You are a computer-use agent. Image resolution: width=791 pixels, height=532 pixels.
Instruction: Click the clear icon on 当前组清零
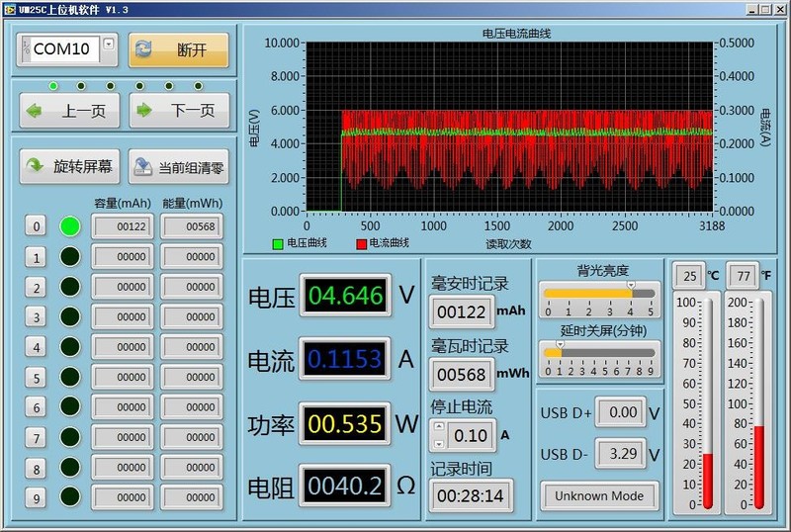(x=143, y=167)
